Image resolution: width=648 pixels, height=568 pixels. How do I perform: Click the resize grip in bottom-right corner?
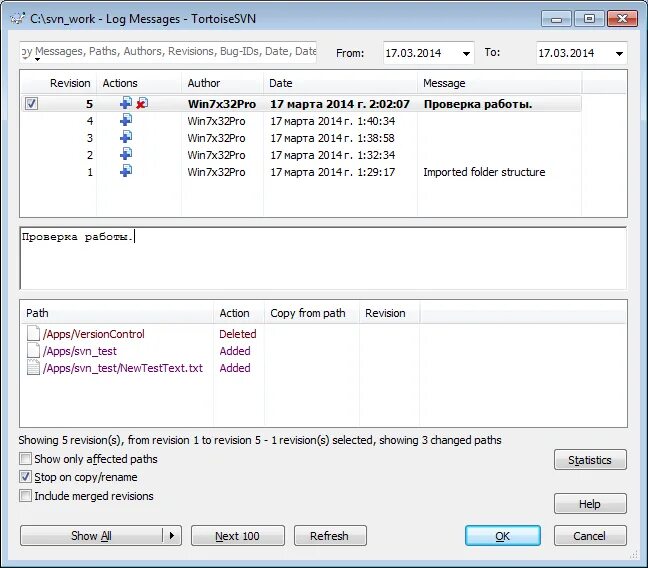(634, 555)
